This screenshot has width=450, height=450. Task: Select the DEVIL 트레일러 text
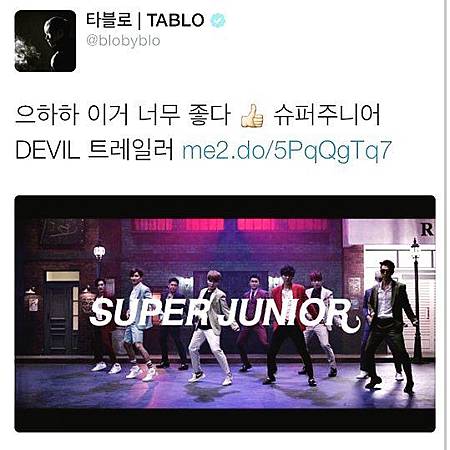click(x=94, y=150)
